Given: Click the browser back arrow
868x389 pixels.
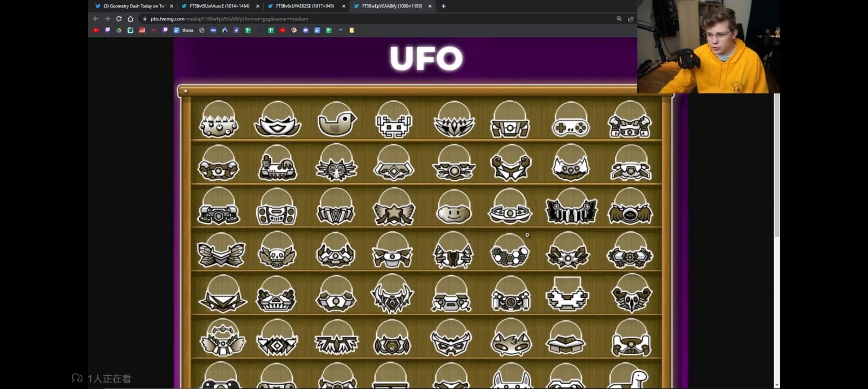Looking at the screenshot, I should [x=96, y=19].
